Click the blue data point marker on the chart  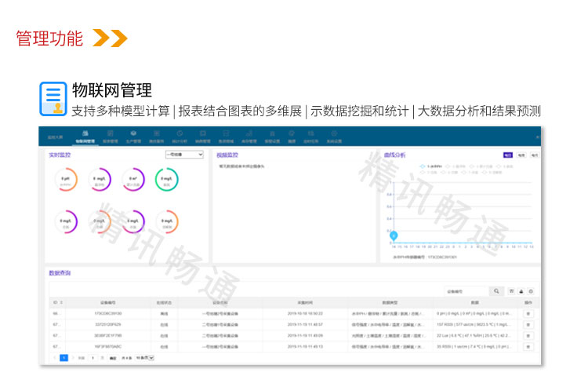[394, 235]
